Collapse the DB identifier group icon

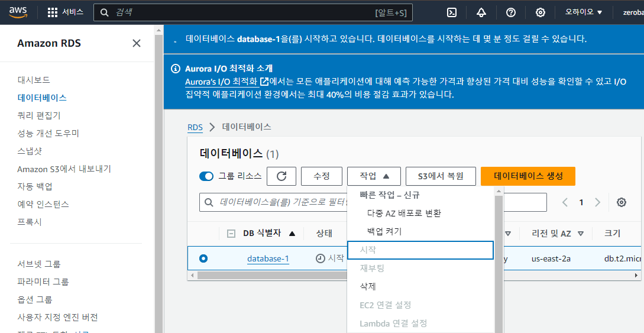coord(231,234)
